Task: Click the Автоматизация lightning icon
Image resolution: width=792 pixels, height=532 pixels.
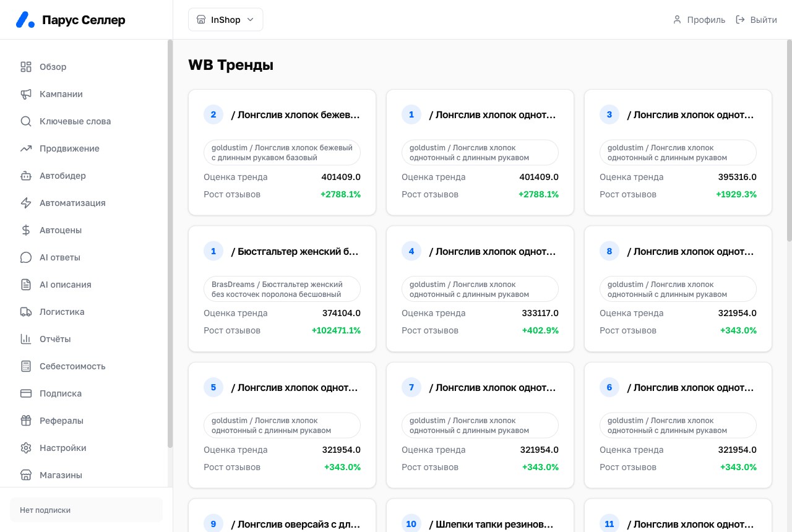Action: [26, 203]
